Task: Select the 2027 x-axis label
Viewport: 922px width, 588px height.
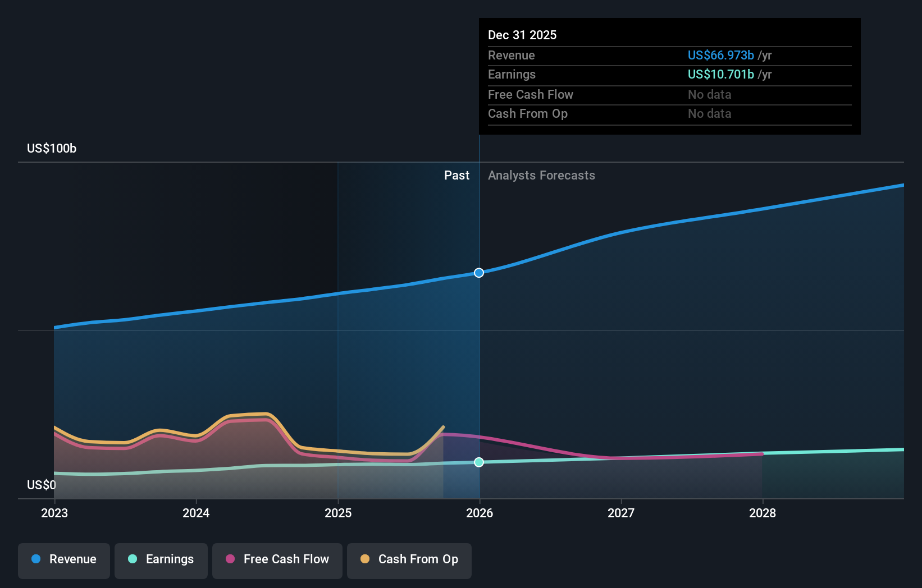Action: (621, 513)
